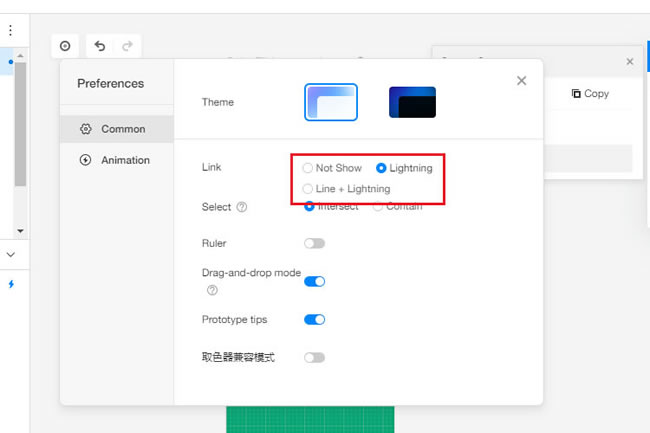Click the green canvas shape below dialog

310,419
